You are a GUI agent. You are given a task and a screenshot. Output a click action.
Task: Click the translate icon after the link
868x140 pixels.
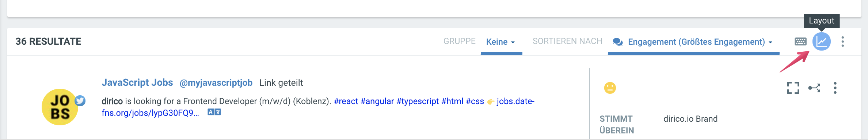tap(214, 112)
